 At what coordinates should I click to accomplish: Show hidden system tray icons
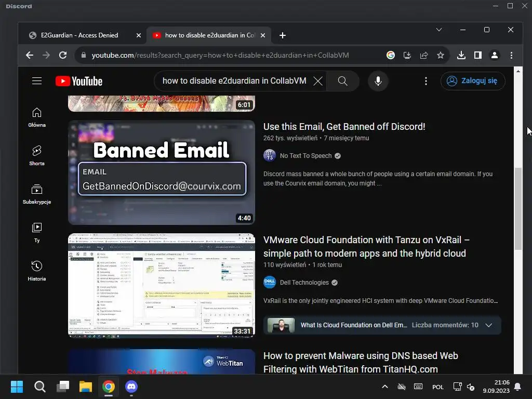coord(385,387)
